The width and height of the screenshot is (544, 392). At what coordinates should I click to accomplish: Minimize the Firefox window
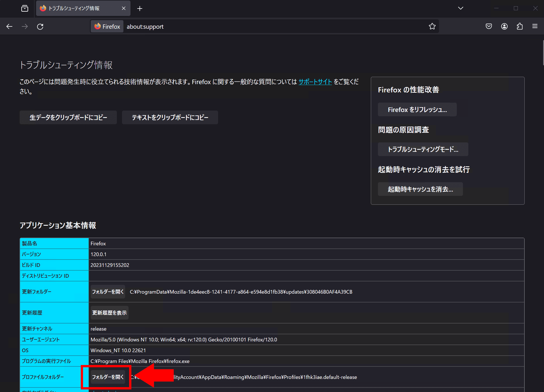[496, 9]
